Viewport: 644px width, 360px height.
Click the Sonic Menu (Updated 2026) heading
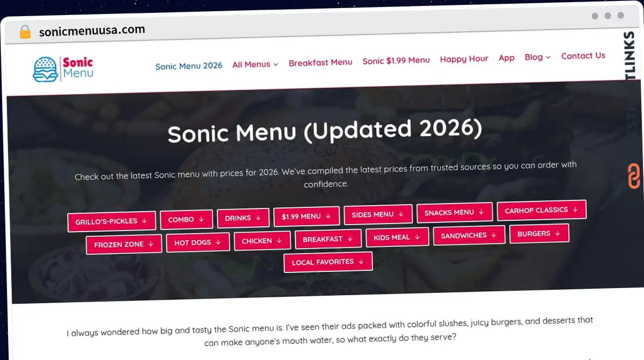325,132
